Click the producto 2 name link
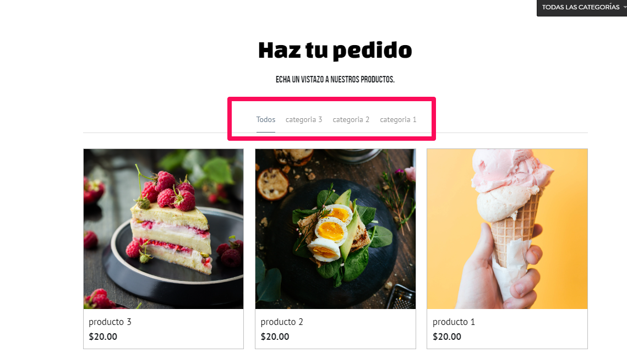The image size is (627, 364). pyautogui.click(x=282, y=322)
